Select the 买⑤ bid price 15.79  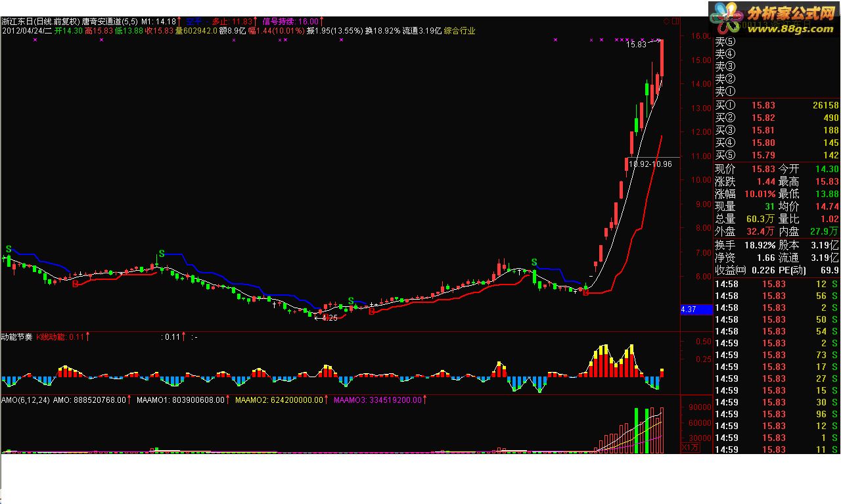pos(762,155)
